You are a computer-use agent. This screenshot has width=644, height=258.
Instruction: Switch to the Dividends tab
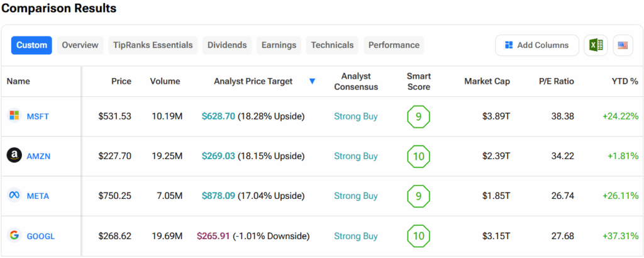point(228,45)
